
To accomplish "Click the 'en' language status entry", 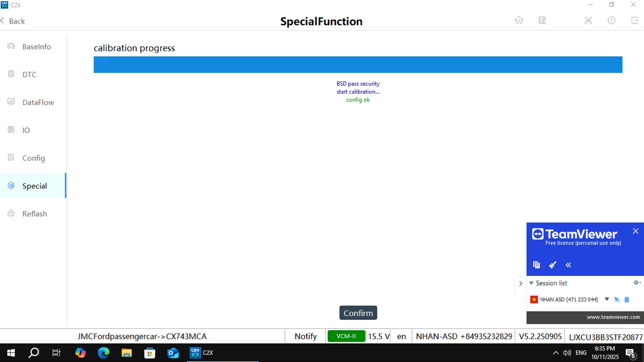I will click(401, 336).
